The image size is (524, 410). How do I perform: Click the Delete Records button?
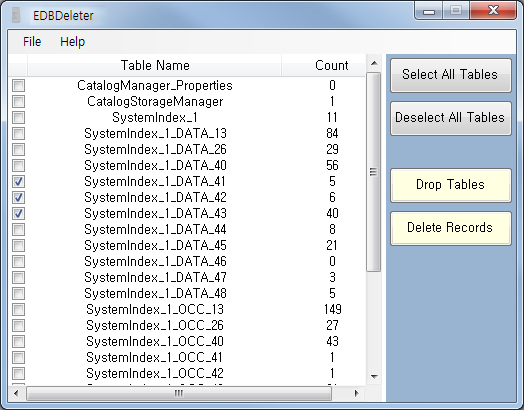point(450,228)
